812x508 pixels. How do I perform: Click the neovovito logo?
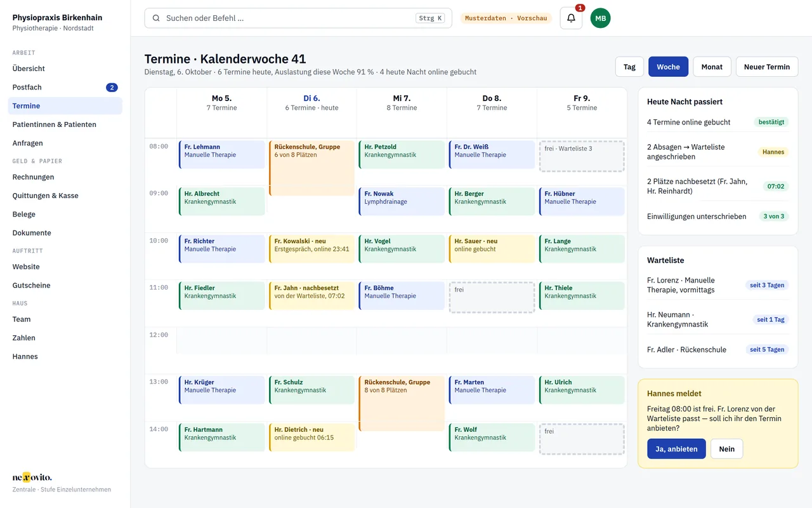[x=32, y=477]
